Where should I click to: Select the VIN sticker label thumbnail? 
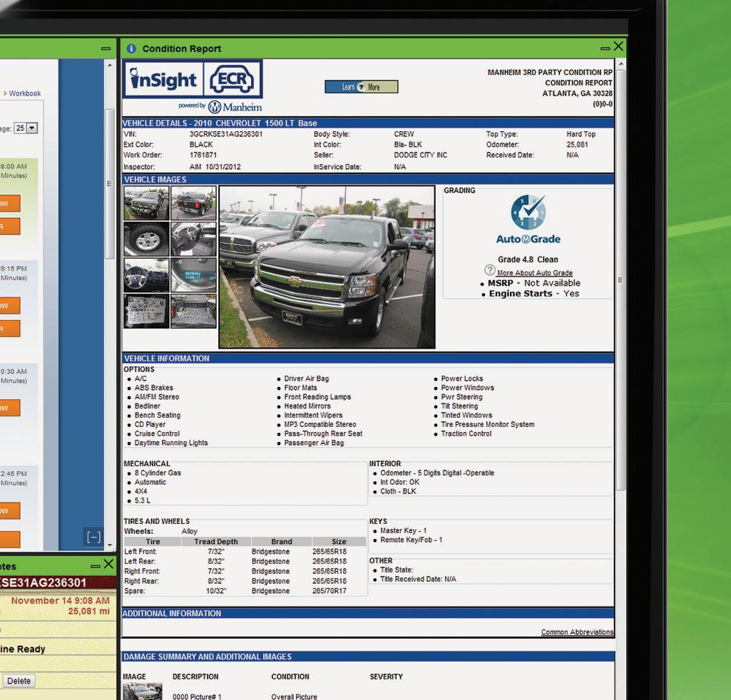146,312
